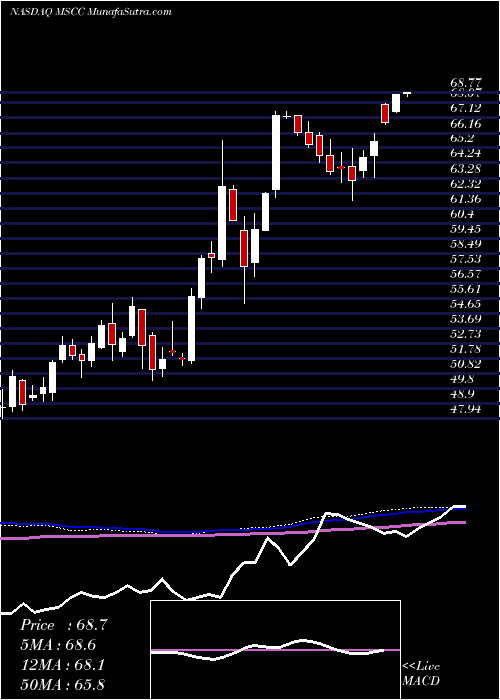Click the 51.78 price axis label
The width and height of the screenshot is (500, 700).
click(466, 350)
